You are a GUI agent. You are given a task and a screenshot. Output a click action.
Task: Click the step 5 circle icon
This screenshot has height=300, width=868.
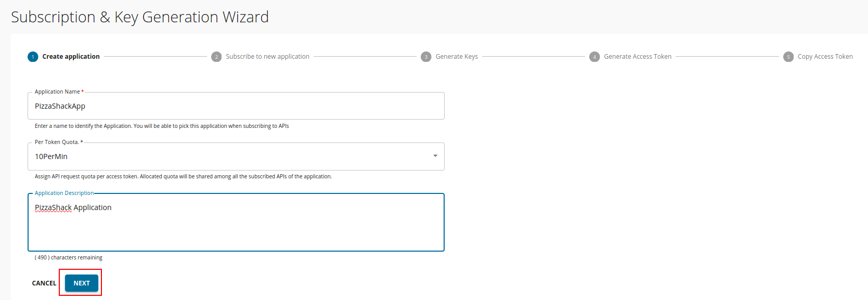click(788, 57)
